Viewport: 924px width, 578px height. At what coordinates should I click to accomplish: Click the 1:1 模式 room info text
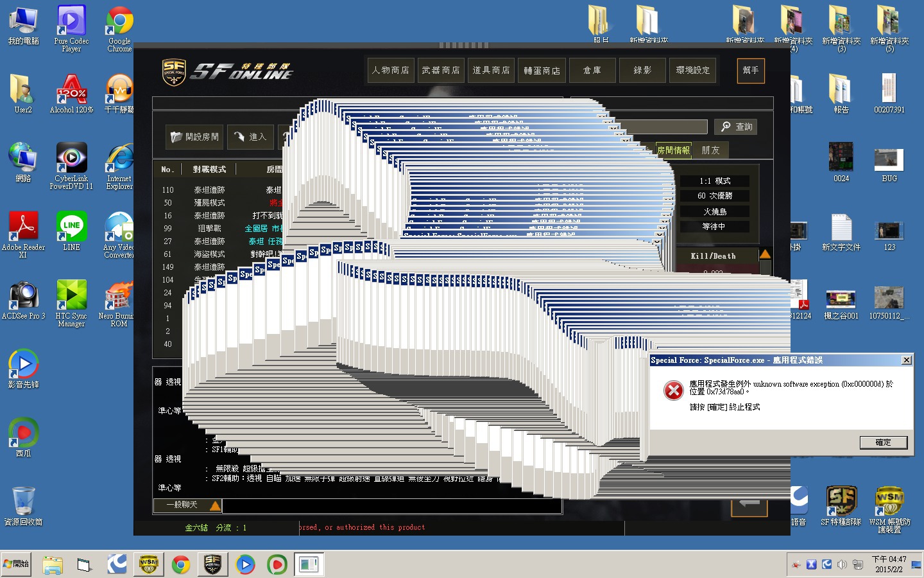point(715,181)
